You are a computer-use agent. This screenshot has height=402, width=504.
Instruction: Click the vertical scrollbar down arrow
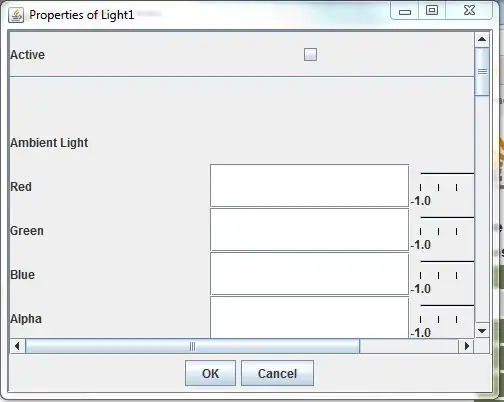(x=482, y=331)
